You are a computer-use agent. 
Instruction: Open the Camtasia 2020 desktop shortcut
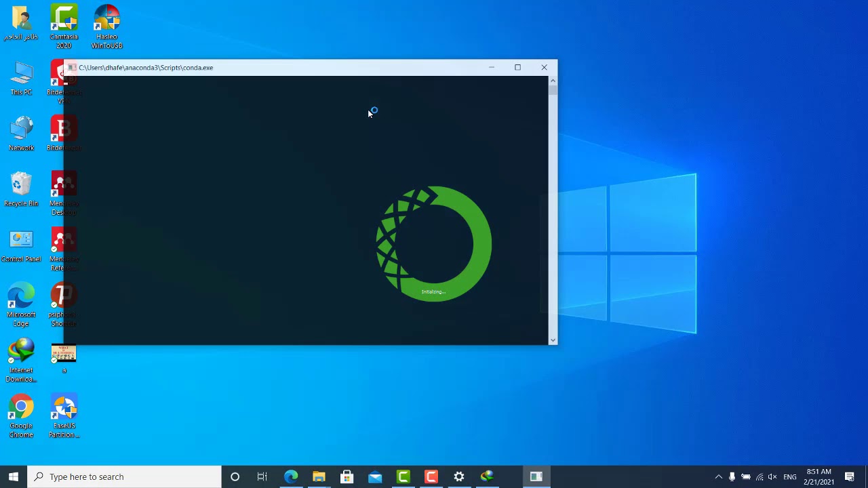coord(64,27)
